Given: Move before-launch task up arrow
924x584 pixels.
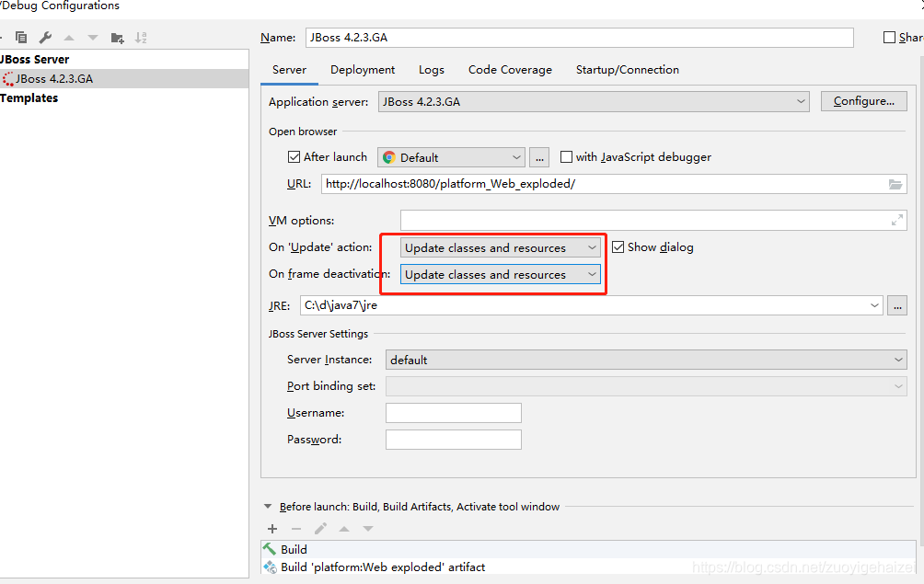Looking at the screenshot, I should tap(344, 529).
